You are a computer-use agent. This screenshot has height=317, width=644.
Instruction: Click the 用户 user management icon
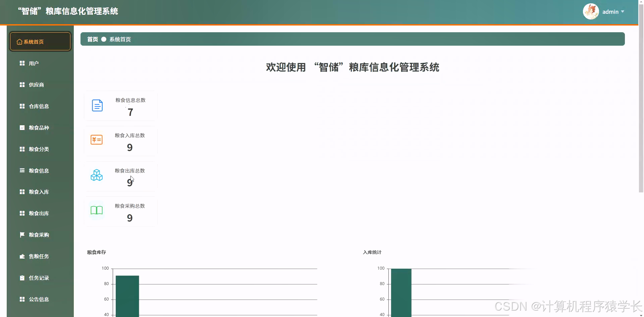pos(22,63)
